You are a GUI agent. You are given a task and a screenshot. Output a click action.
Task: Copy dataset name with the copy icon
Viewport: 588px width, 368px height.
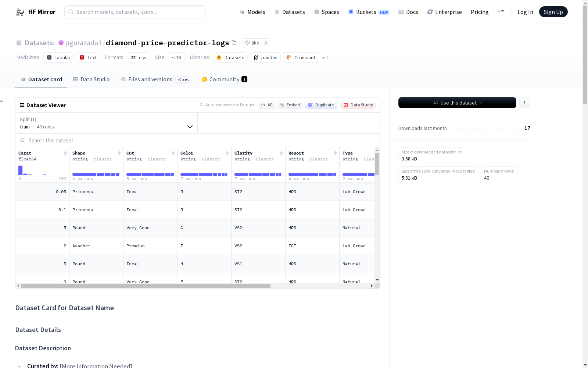(x=234, y=43)
